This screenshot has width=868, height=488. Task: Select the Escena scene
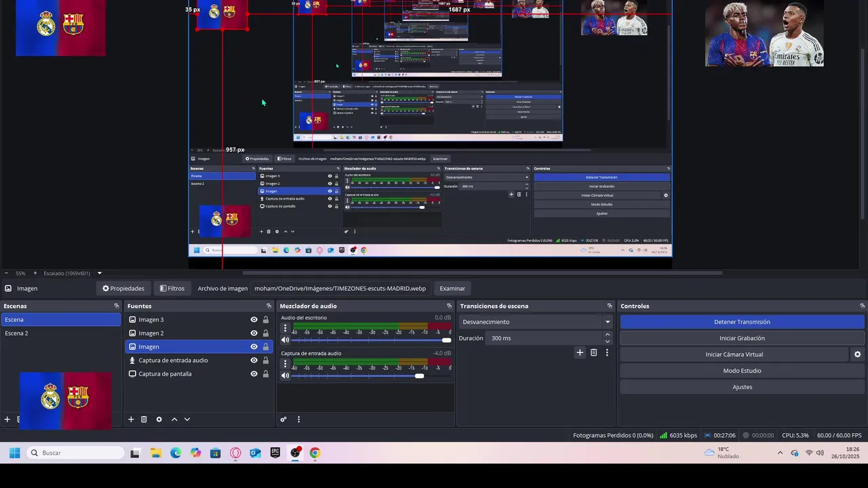click(61, 320)
